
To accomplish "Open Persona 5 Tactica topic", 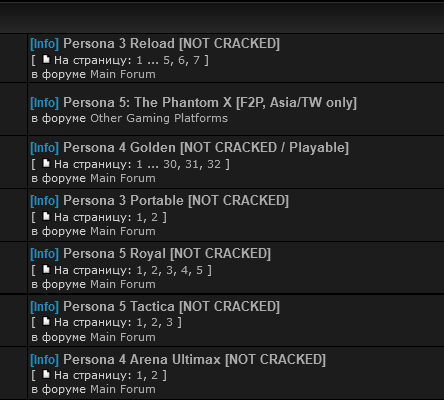I will 171,307.
